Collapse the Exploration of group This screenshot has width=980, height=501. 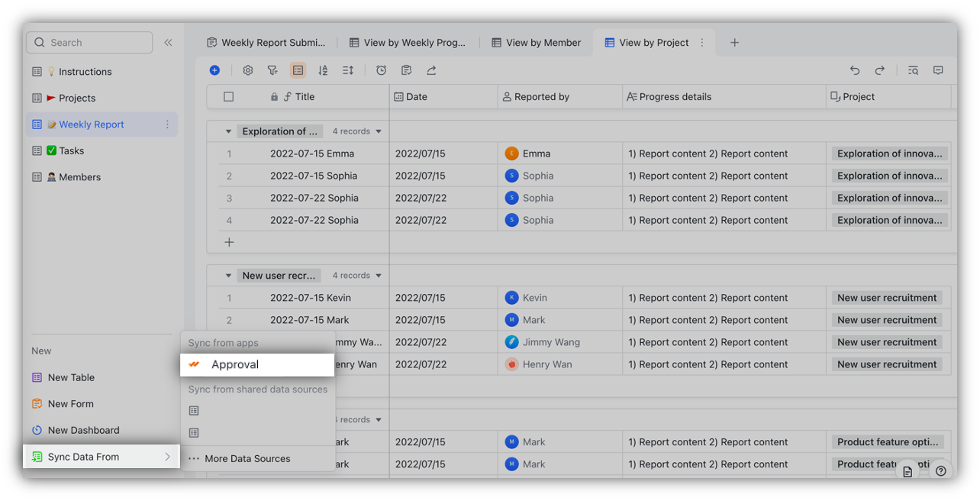click(227, 131)
